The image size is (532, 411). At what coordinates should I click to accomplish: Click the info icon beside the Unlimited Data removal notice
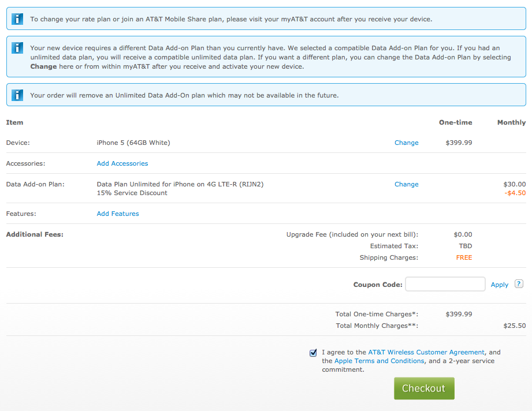[x=17, y=95]
